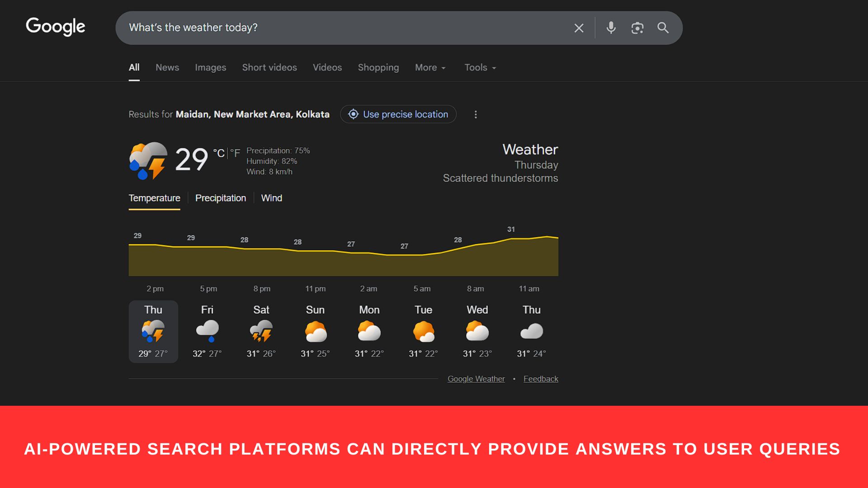Screen dimensions: 868x488
Task: Send Feedback on the weather widget
Action: pos(541,379)
